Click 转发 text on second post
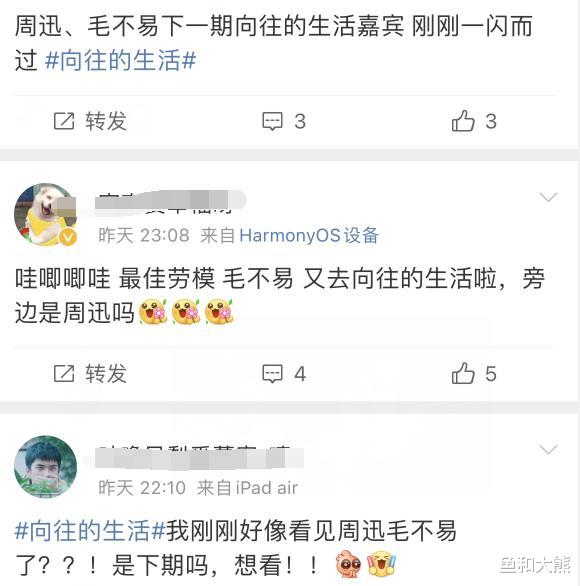 106,373
